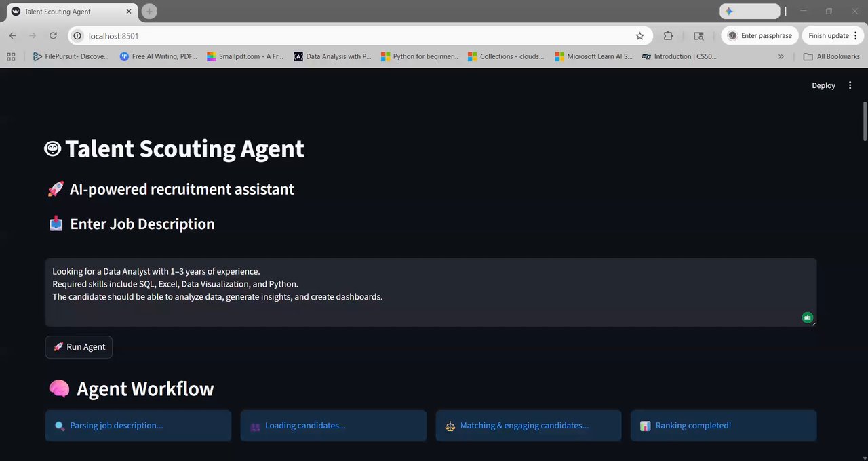Viewport: 868px width, 461px height.
Task: Click the Finish update button
Action: pos(829,36)
